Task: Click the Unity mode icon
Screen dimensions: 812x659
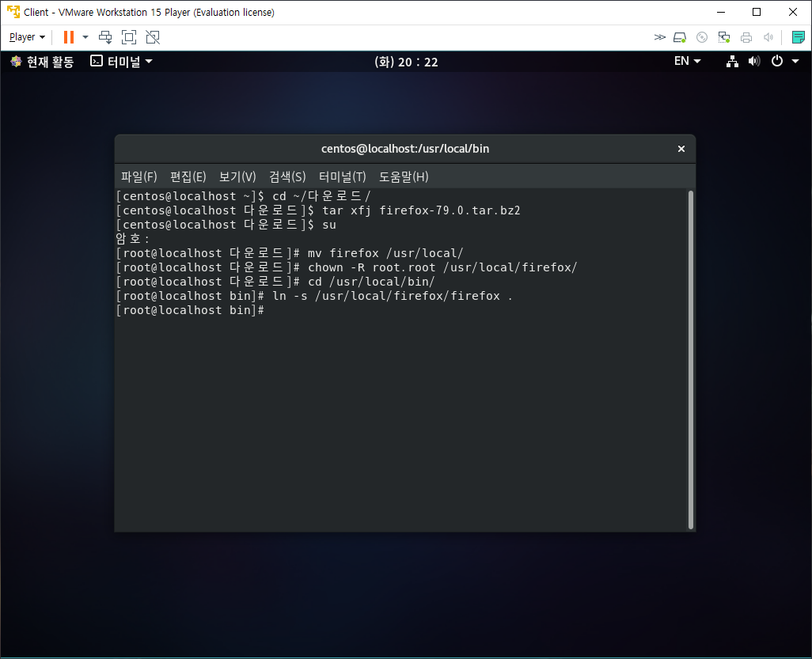Action: point(153,37)
